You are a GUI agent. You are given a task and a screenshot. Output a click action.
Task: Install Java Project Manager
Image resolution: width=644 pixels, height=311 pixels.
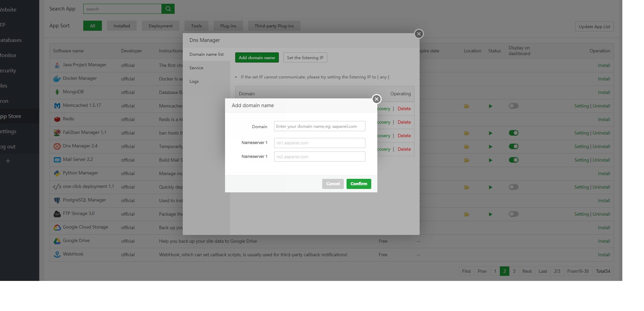(604, 66)
